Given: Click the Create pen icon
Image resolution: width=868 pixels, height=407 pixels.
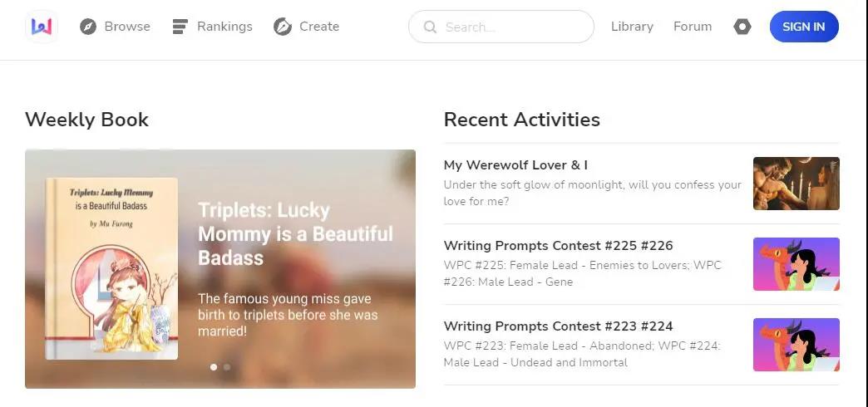Looking at the screenshot, I should click(x=283, y=27).
